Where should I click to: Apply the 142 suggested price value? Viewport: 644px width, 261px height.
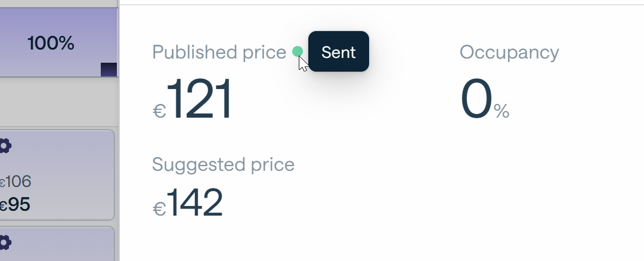click(x=194, y=202)
